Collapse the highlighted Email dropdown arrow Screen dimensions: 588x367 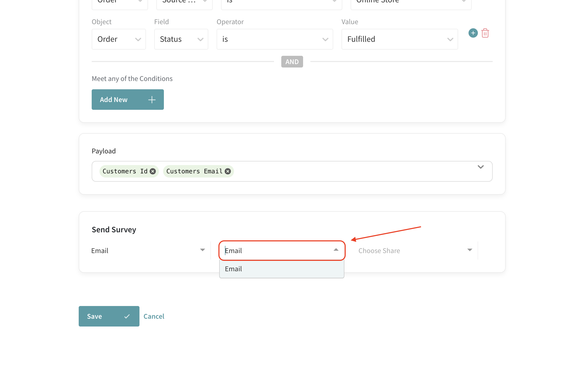[336, 250]
